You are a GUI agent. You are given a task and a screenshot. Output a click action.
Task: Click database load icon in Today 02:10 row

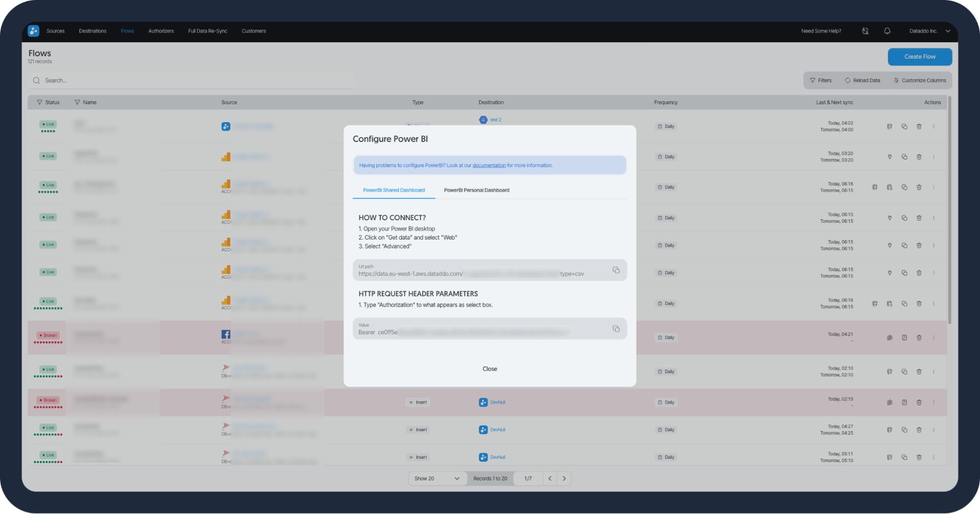click(889, 372)
